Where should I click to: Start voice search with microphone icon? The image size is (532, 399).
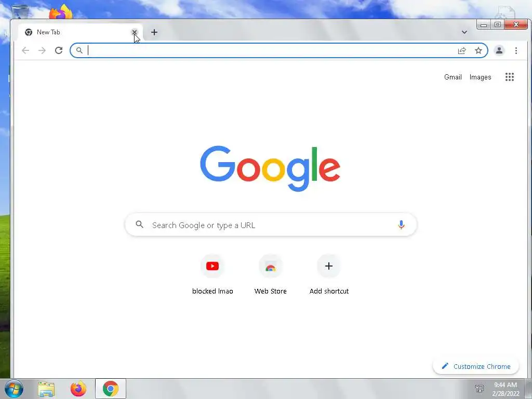click(401, 224)
